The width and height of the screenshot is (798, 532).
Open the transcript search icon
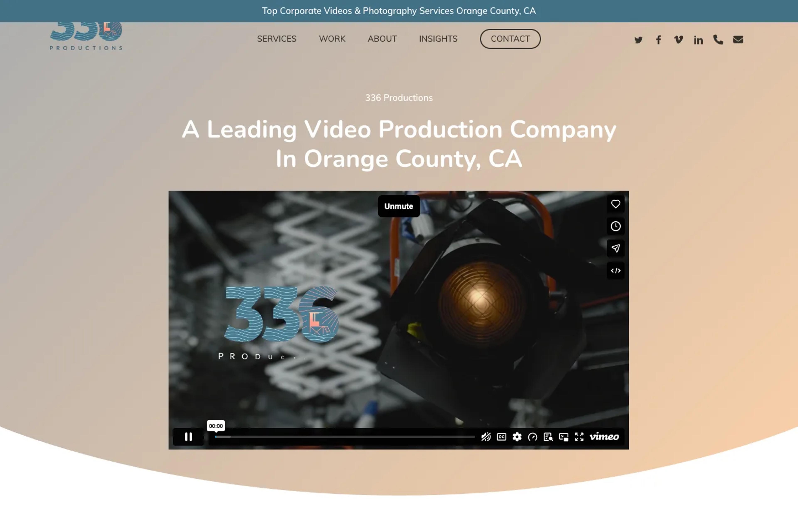[548, 437]
